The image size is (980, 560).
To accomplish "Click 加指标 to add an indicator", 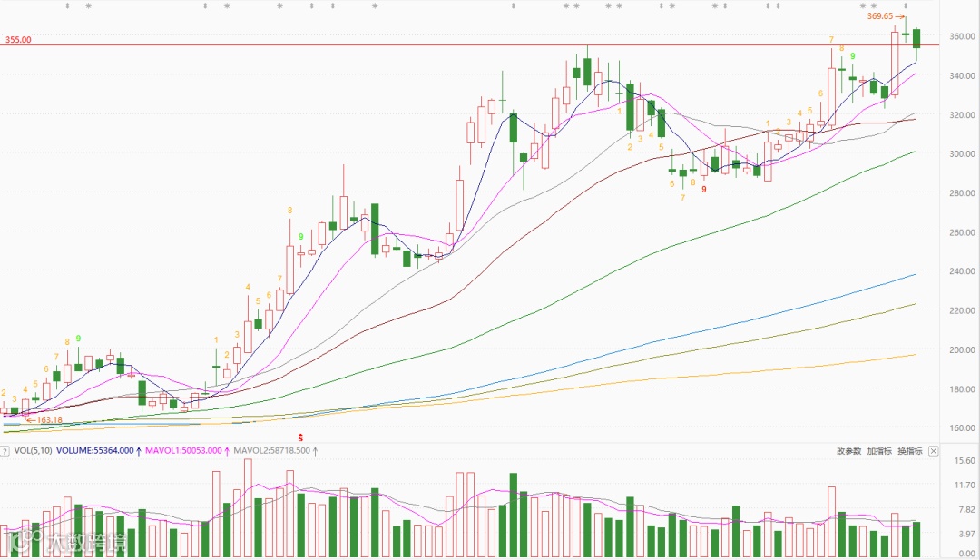I will 879,451.
